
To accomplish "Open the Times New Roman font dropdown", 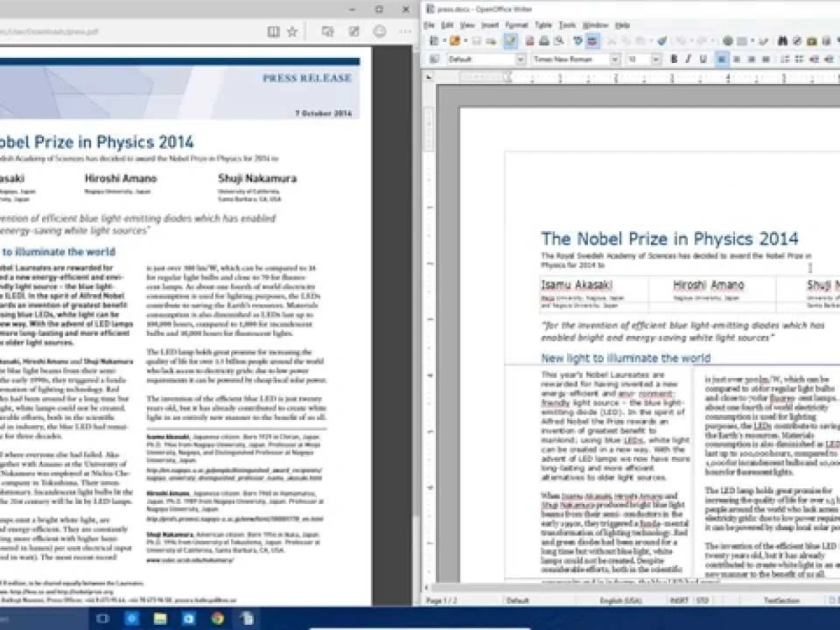I will [x=615, y=59].
